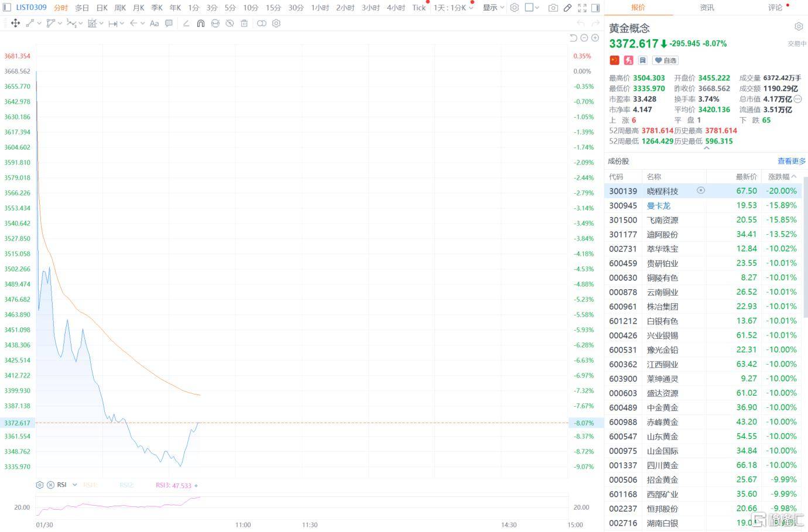This screenshot has height=532, width=808.
Task: Zoom in chart with plus icon
Action: click(x=595, y=38)
